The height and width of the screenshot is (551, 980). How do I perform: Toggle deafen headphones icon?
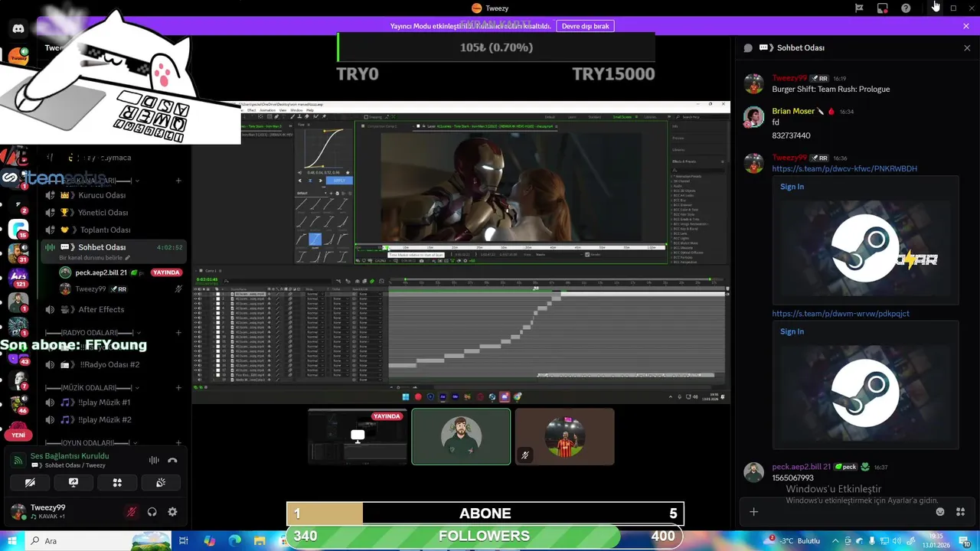[152, 512]
